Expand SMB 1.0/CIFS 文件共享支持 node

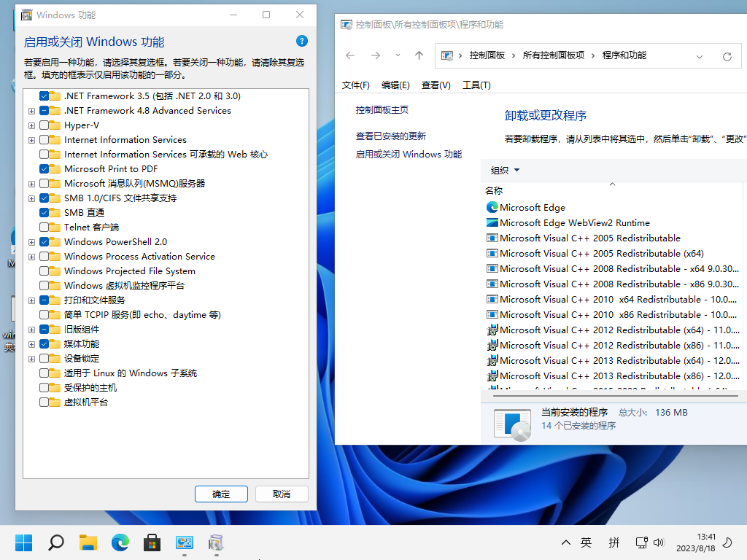coord(31,198)
